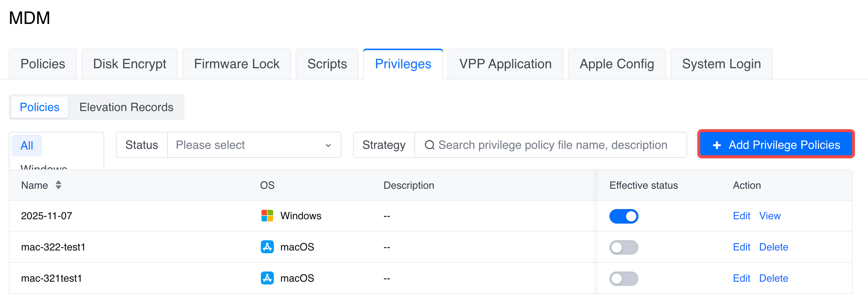Enable effective status for mac-322-test1
The width and height of the screenshot is (868, 294).
[624, 248]
